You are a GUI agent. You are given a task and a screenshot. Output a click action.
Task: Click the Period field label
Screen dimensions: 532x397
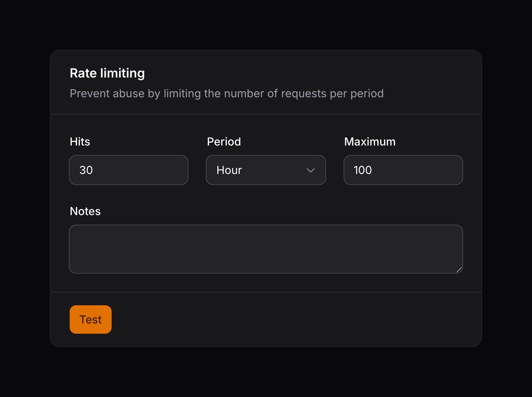click(224, 142)
